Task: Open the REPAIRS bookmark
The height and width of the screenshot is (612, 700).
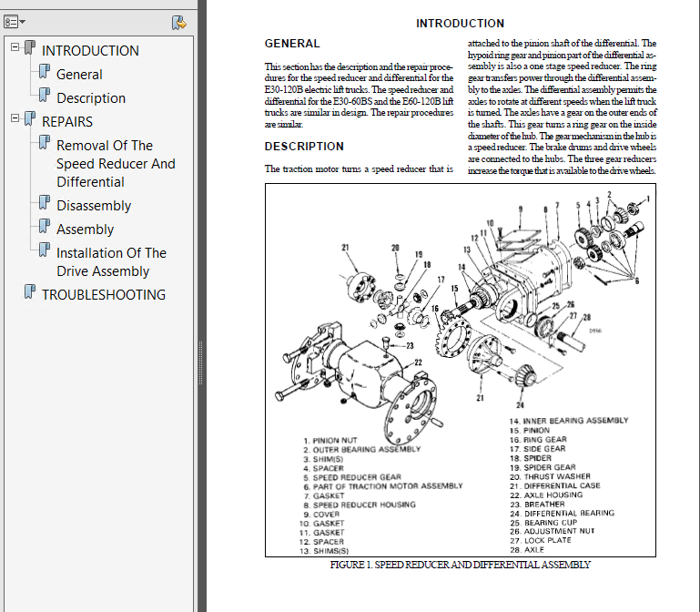Action: click(67, 121)
